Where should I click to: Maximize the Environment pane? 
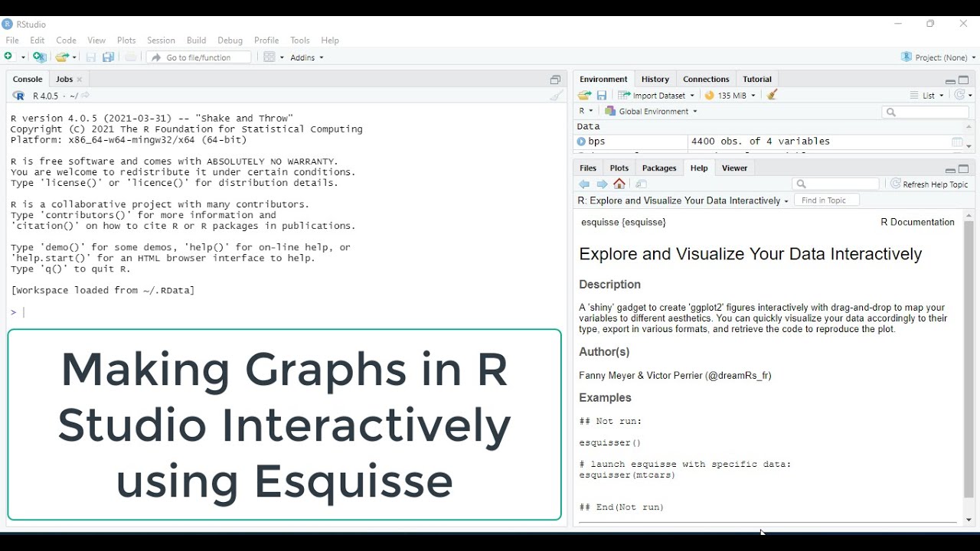click(x=964, y=80)
